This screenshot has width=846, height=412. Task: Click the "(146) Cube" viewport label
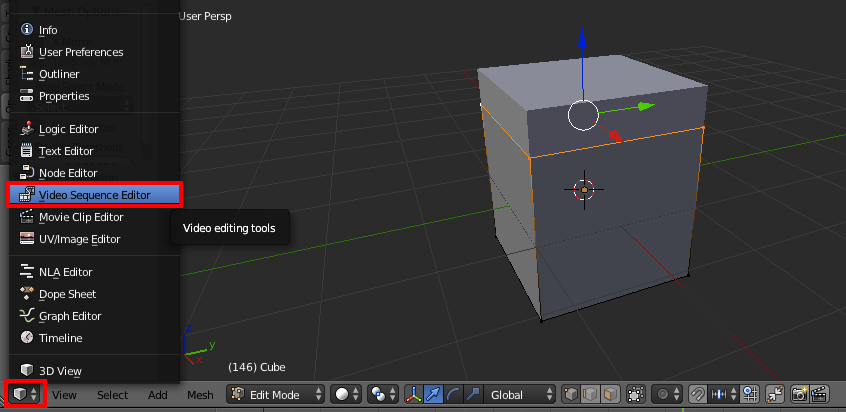pyautogui.click(x=256, y=367)
